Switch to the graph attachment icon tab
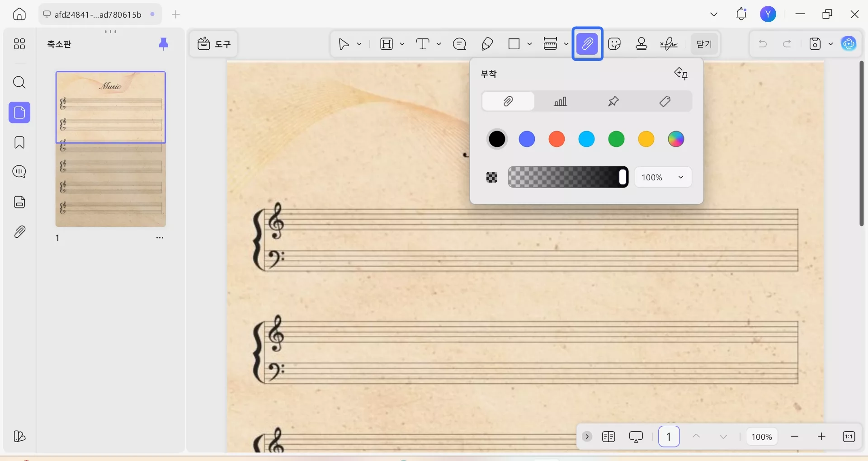Image resolution: width=868 pixels, height=461 pixels. tap(561, 101)
